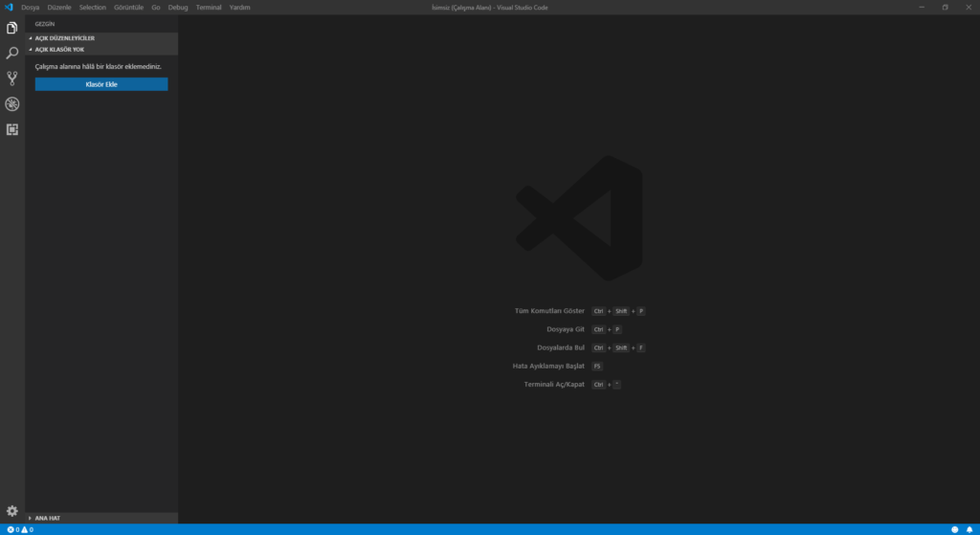980x535 pixels.
Task: Click the VS Code logo in title bar
Action: pos(8,8)
